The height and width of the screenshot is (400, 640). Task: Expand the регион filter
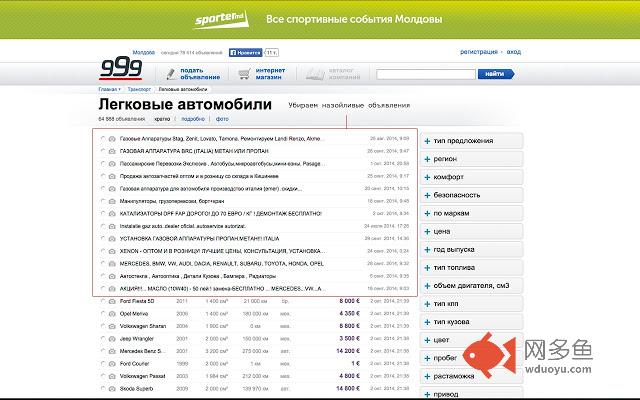point(471,159)
